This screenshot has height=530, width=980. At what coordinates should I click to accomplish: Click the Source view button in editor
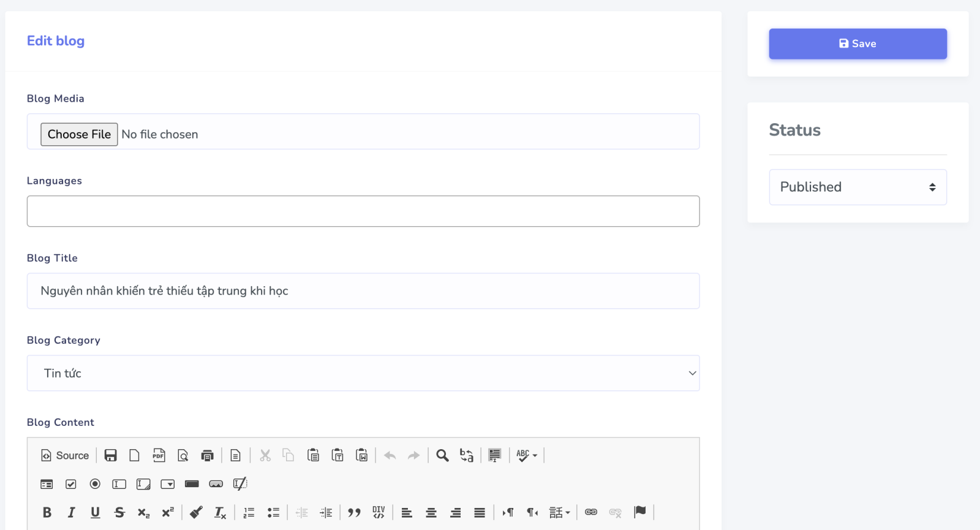[x=65, y=455]
